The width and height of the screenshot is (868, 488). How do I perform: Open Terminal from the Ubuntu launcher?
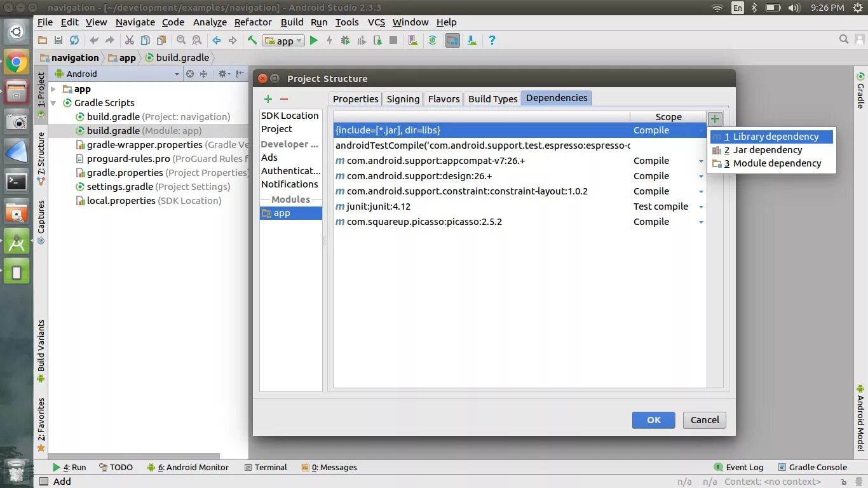(x=17, y=182)
